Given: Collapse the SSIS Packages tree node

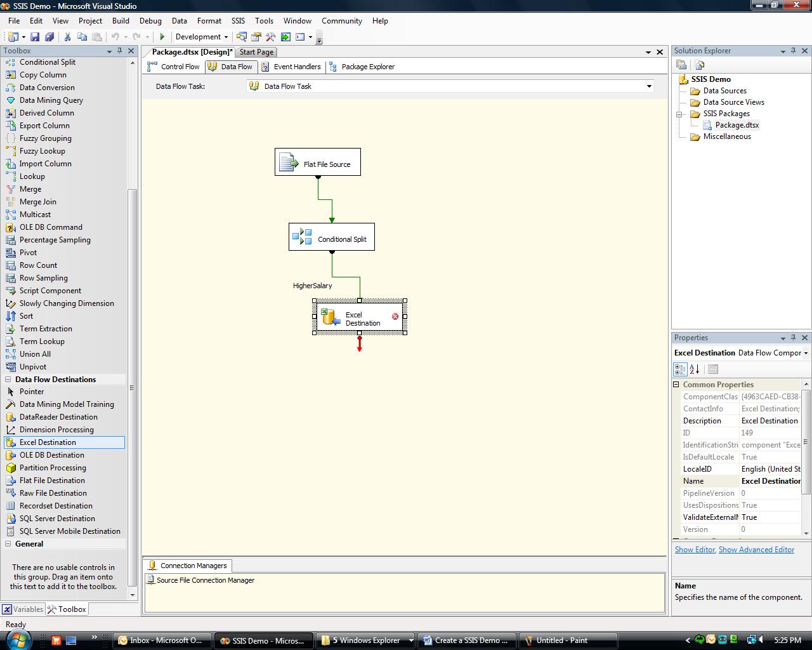Looking at the screenshot, I should point(679,114).
